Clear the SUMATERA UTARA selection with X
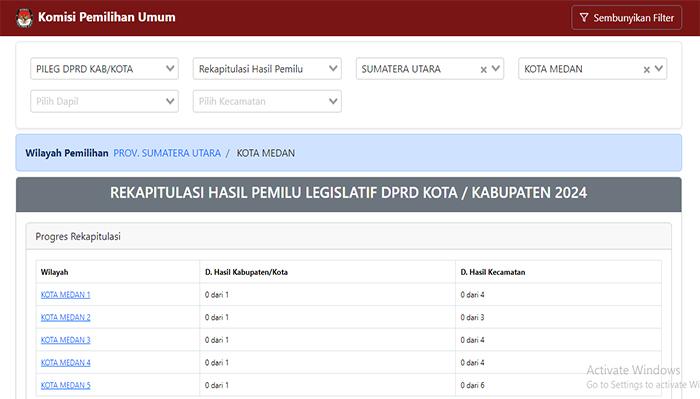Image resolution: width=700 pixels, height=399 pixels. coord(483,70)
